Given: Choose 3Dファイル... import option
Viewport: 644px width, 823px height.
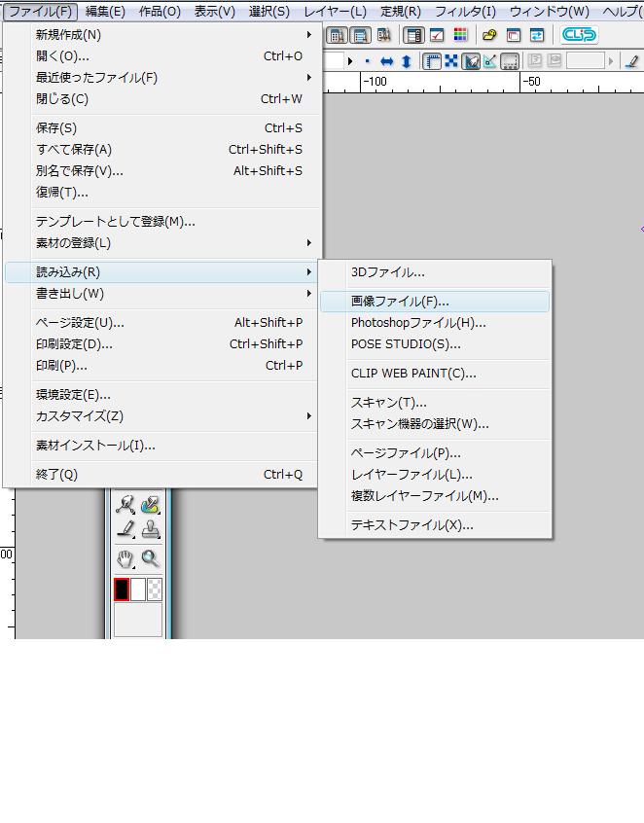Looking at the screenshot, I should click(435, 272).
